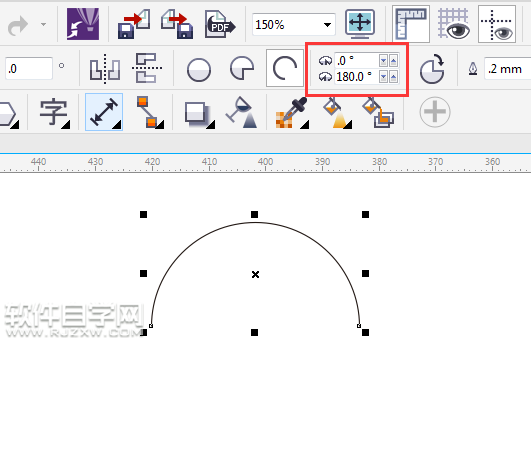
Task: Select the Ellipse shape button
Action: tap(199, 69)
